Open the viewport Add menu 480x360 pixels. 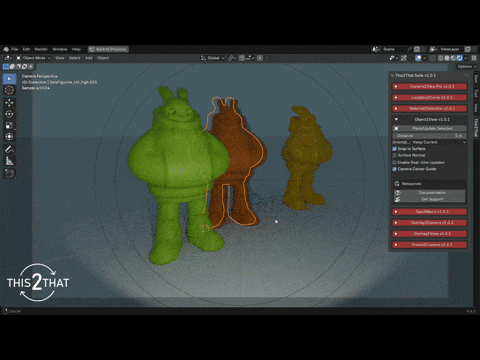click(89, 58)
